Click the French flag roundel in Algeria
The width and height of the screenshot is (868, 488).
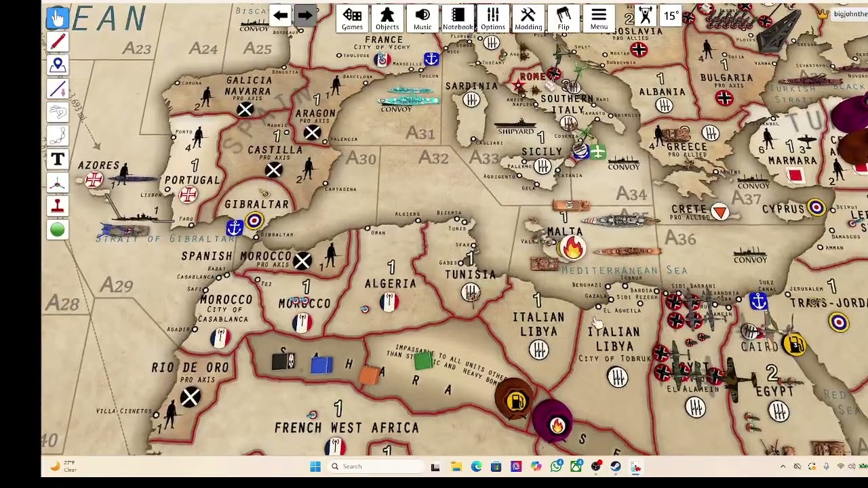389,302
